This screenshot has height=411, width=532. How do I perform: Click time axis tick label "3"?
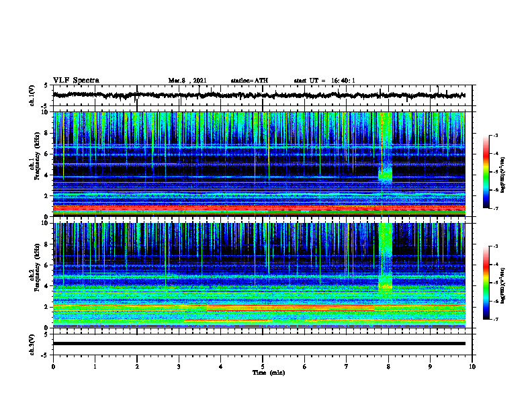pos(179,367)
